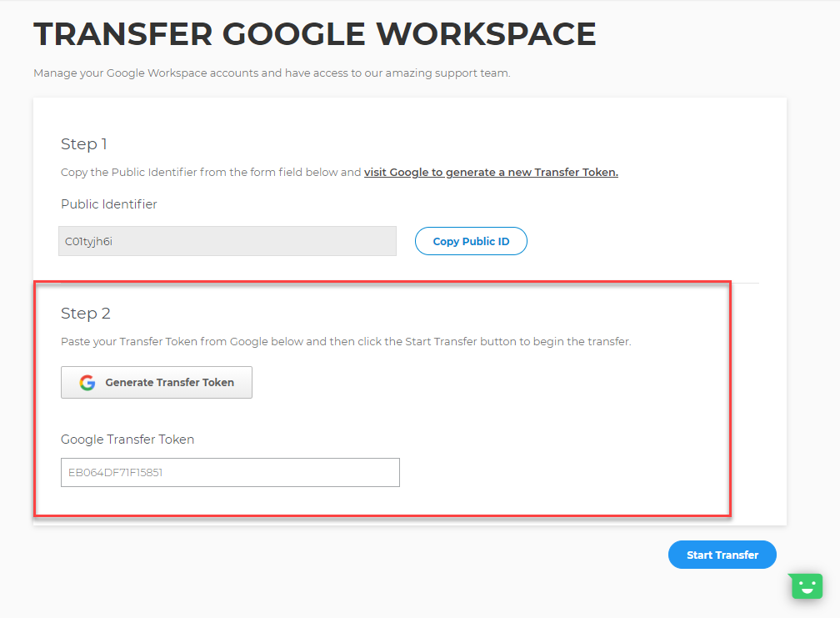Click the Google Transfer Token label
The height and width of the screenshot is (618, 840).
pos(127,439)
